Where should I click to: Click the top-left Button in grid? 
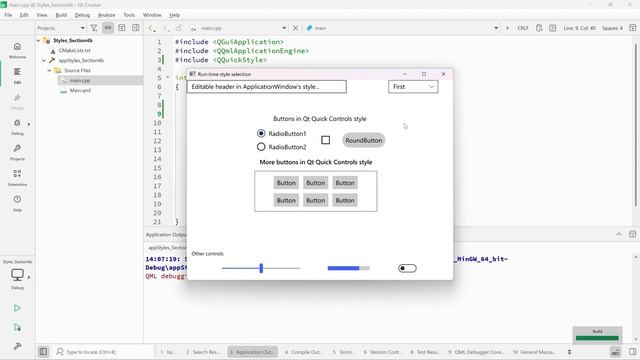click(x=286, y=183)
